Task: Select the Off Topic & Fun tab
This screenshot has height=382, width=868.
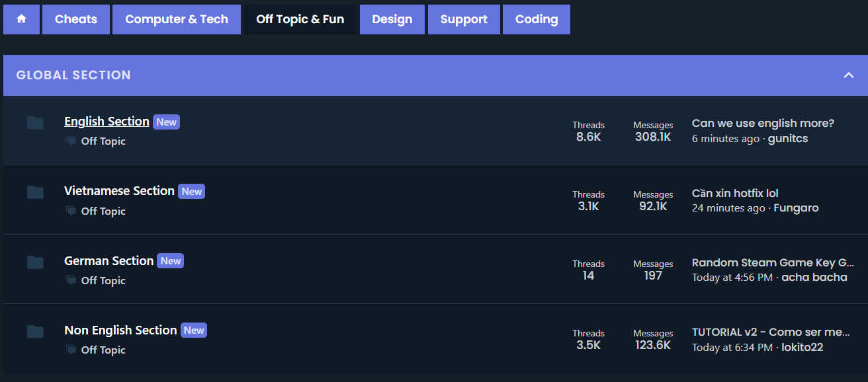Action: pyautogui.click(x=300, y=19)
